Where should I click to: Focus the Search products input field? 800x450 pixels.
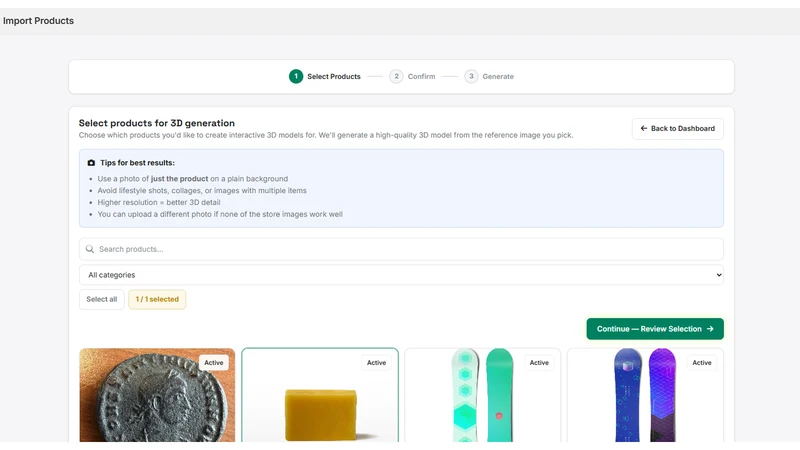[401, 249]
